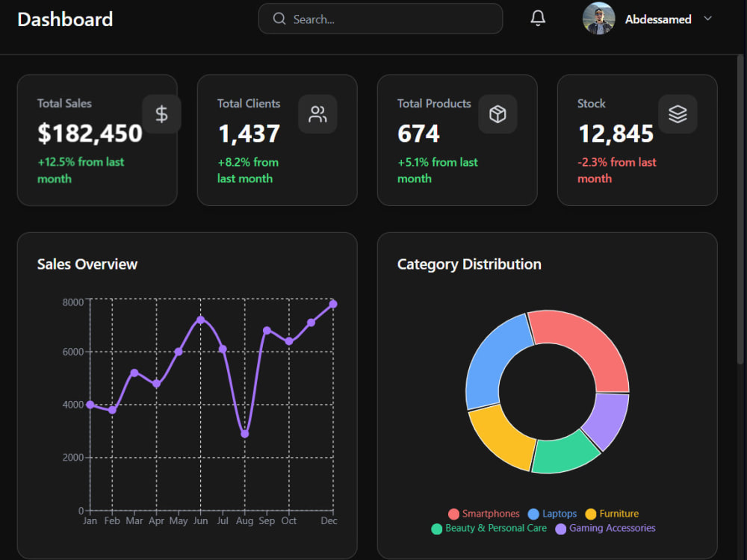Click the Aug data point on sales chart
Screen dimensions: 747x560
(x=244, y=434)
